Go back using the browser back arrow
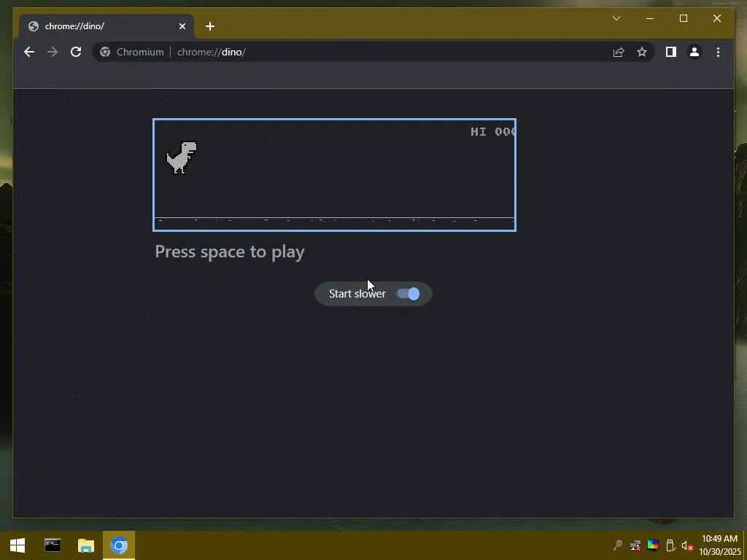The width and height of the screenshot is (747, 560). 29,52
